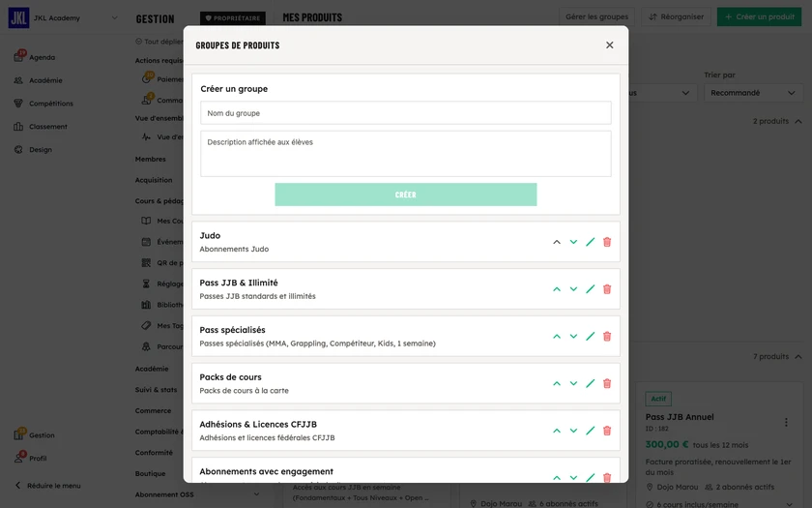The image size is (812, 508).
Task: Click Créer un produit button
Action: (x=759, y=16)
